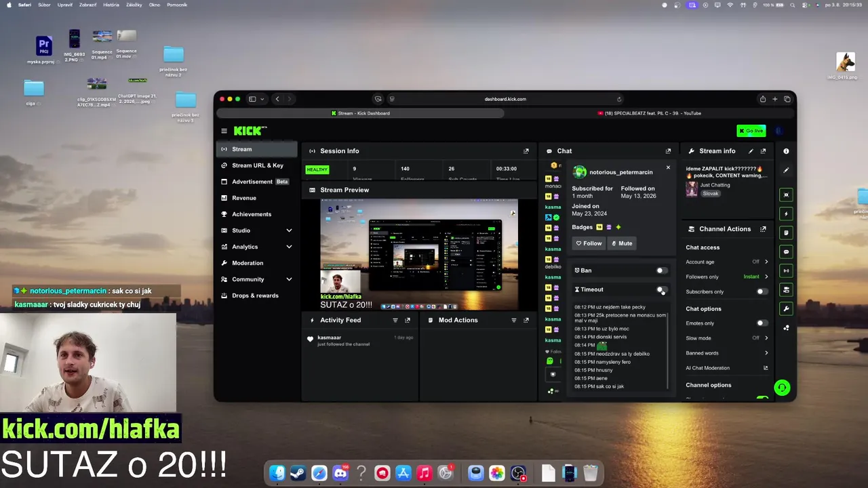Image resolution: width=868 pixels, height=488 pixels.
Task: Open Drops & rewards page
Action: [257, 296]
